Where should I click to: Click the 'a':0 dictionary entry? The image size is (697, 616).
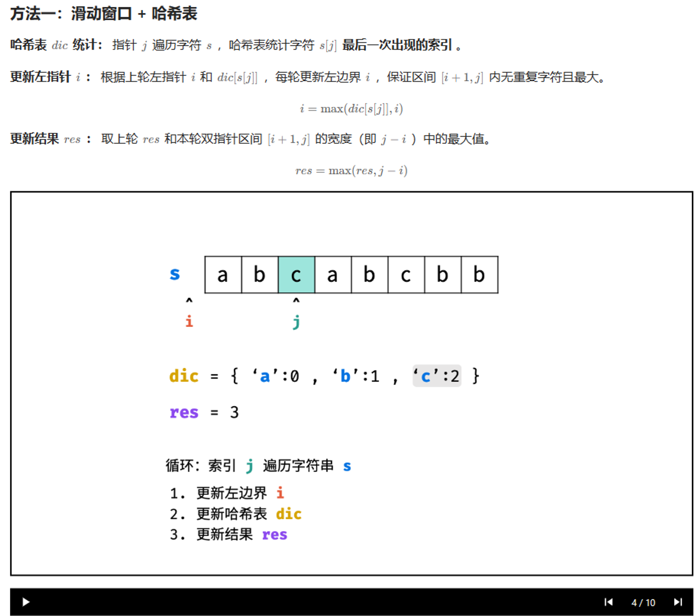click(276, 376)
